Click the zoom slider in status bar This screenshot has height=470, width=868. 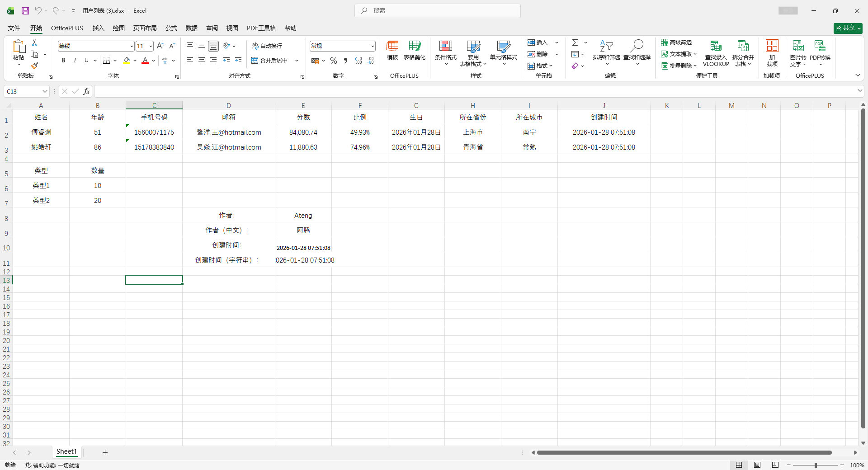[x=816, y=465]
